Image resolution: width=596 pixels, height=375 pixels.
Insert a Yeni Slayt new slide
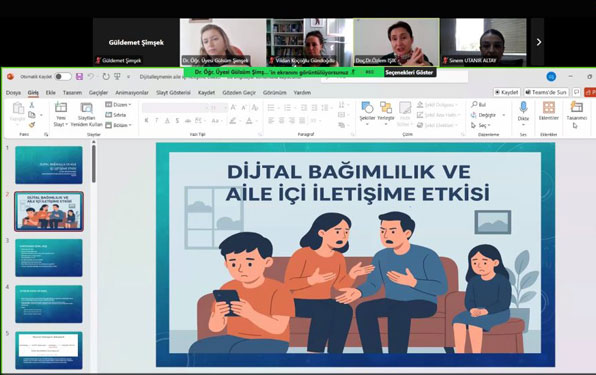[x=61, y=114]
